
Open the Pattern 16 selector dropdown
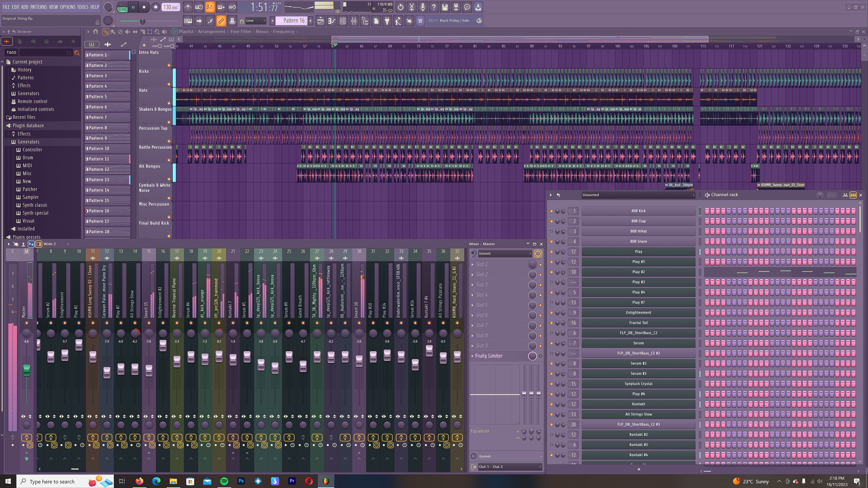293,21
